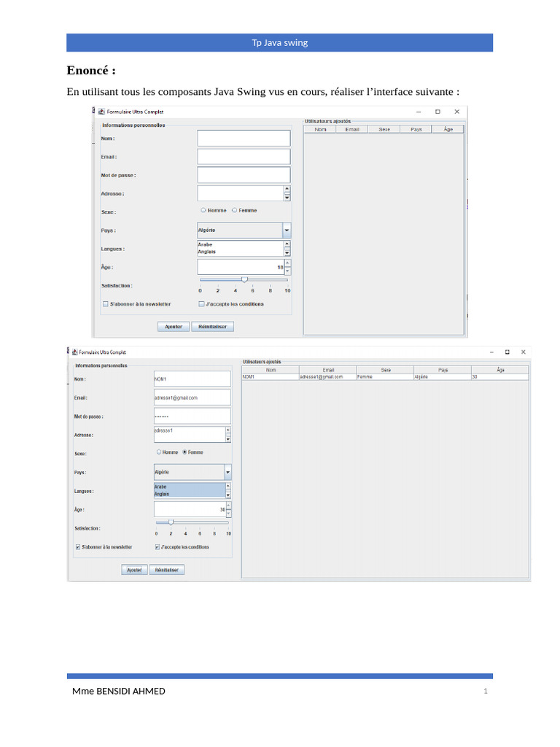This screenshot has height=747, width=560.
Task: Click the empty Mot de passe field
Action: click(x=244, y=175)
